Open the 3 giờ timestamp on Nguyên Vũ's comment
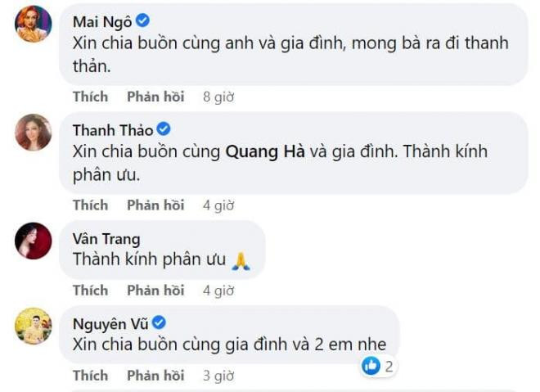Image resolution: width=540 pixels, height=392 pixels. coord(218,376)
